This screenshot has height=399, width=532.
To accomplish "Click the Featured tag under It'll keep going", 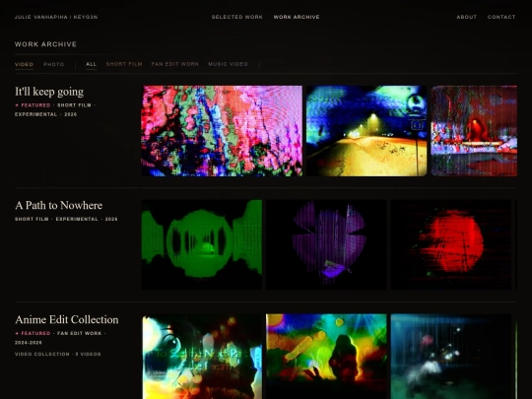I will tap(33, 105).
